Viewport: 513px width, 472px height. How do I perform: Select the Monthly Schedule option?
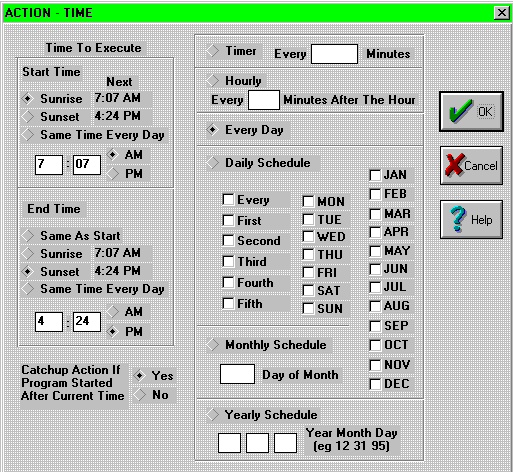point(212,345)
